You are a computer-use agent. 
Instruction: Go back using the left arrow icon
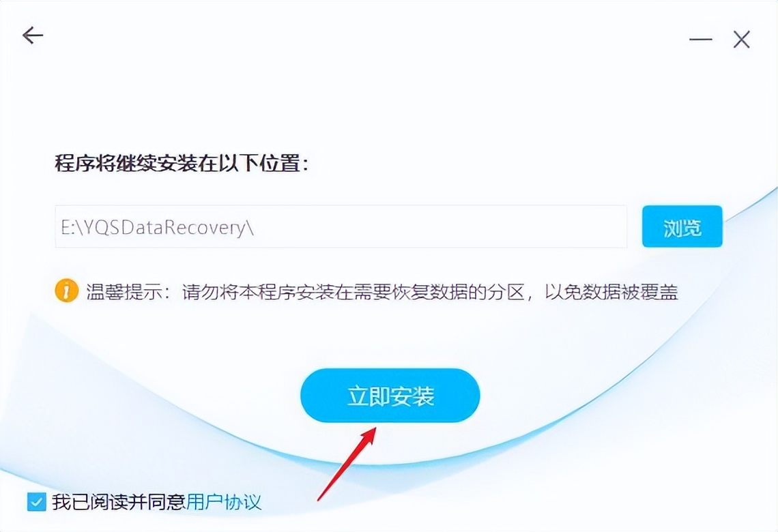33,35
